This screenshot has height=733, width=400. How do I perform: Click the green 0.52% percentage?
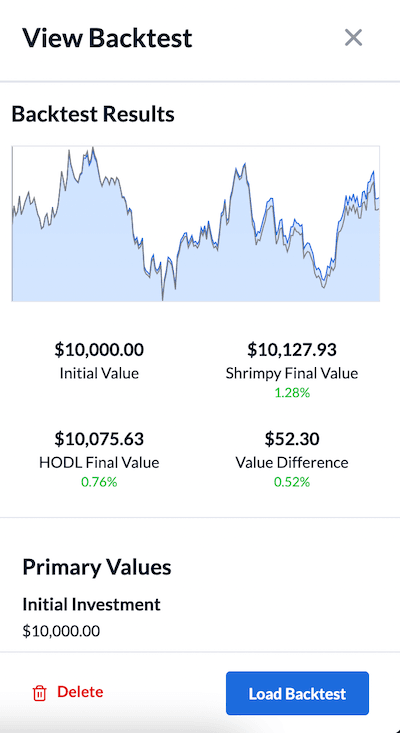(292, 482)
